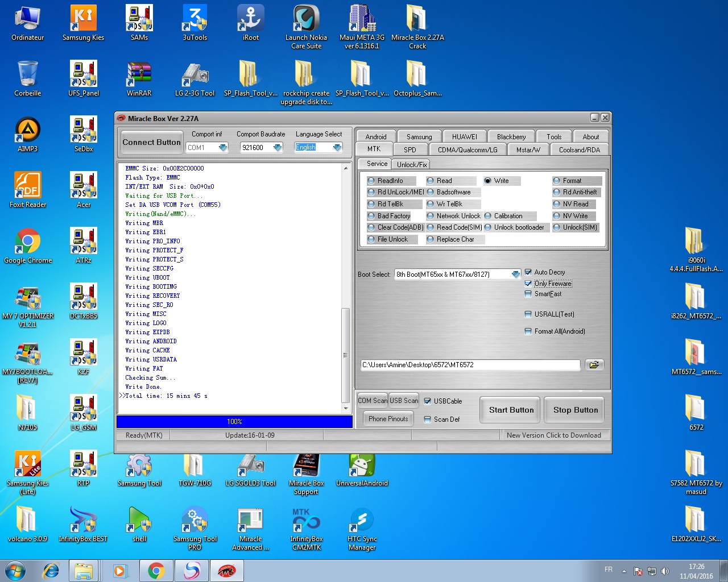Launch LG 2-3G Tool shortcut
This screenshot has height=582, width=728.
click(x=195, y=79)
